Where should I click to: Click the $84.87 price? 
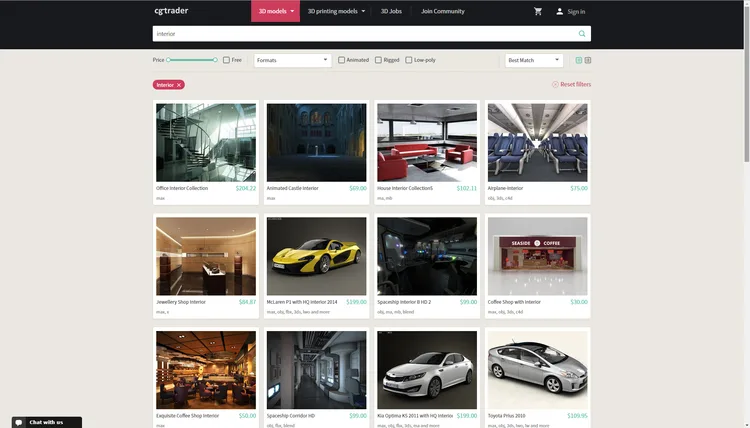tap(247, 302)
